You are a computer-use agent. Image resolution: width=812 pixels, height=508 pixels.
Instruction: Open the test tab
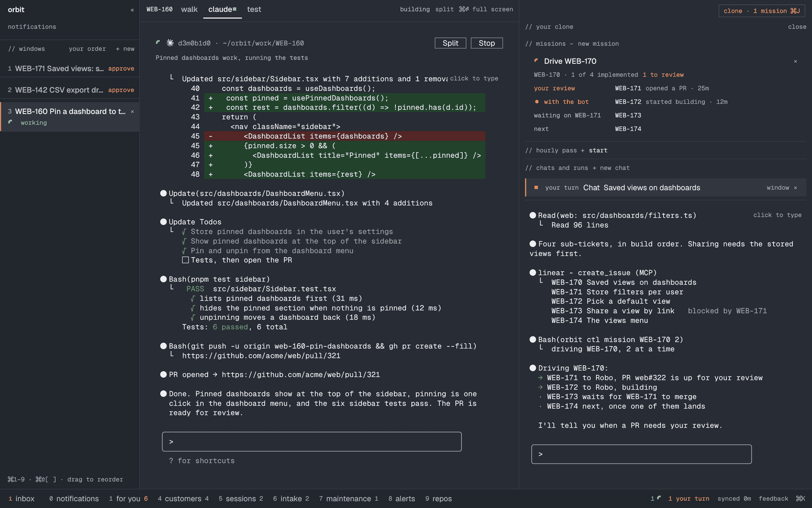(x=254, y=9)
